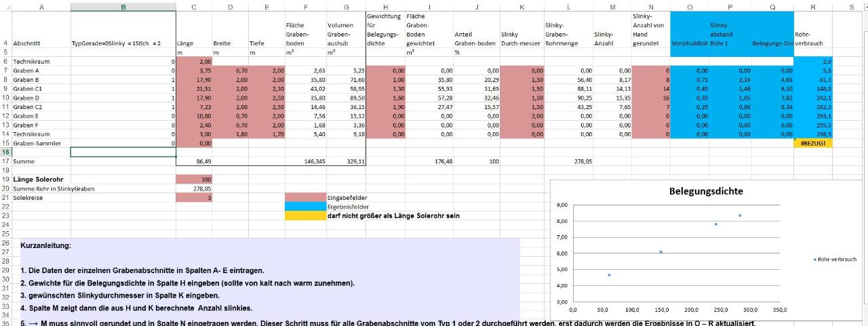Click the Fläche value 43,02
This screenshot has height=326, width=868.
[305, 89]
